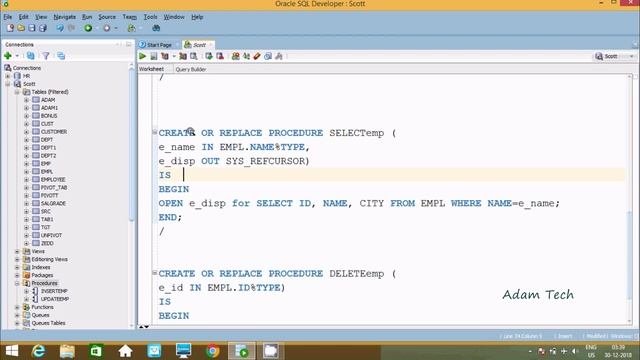The width and height of the screenshot is (640, 360).
Task: Click the Save icon in main toolbar
Action: click(x=31, y=28)
